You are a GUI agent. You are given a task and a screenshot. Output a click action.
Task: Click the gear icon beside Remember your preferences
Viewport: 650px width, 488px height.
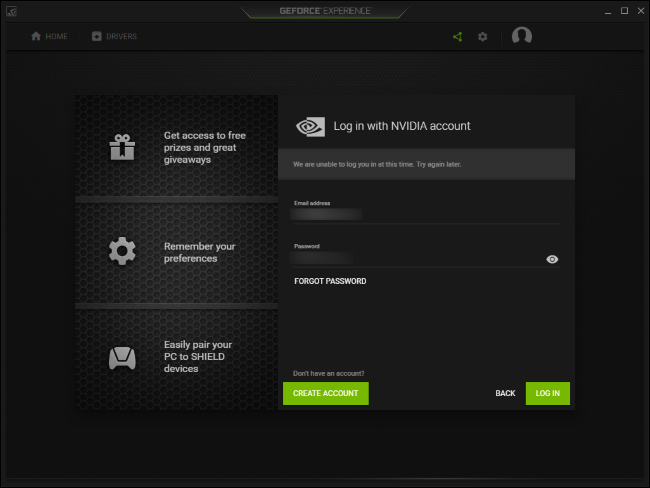[122, 251]
